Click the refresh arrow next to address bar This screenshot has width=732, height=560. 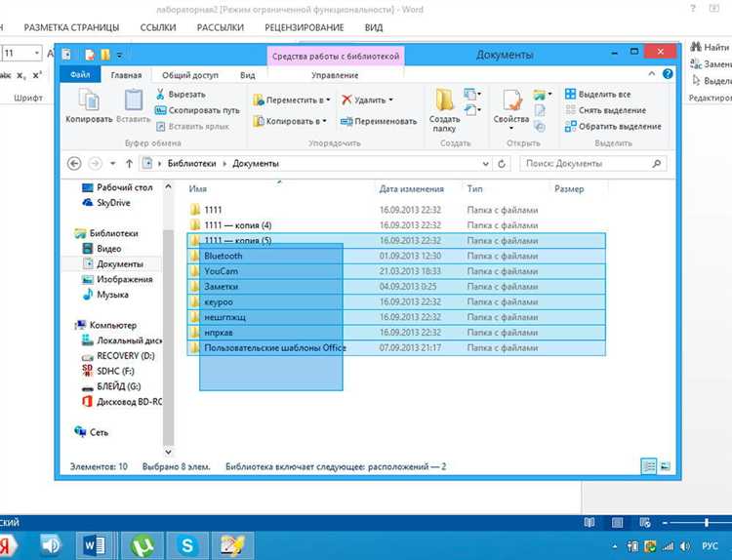coord(502,164)
